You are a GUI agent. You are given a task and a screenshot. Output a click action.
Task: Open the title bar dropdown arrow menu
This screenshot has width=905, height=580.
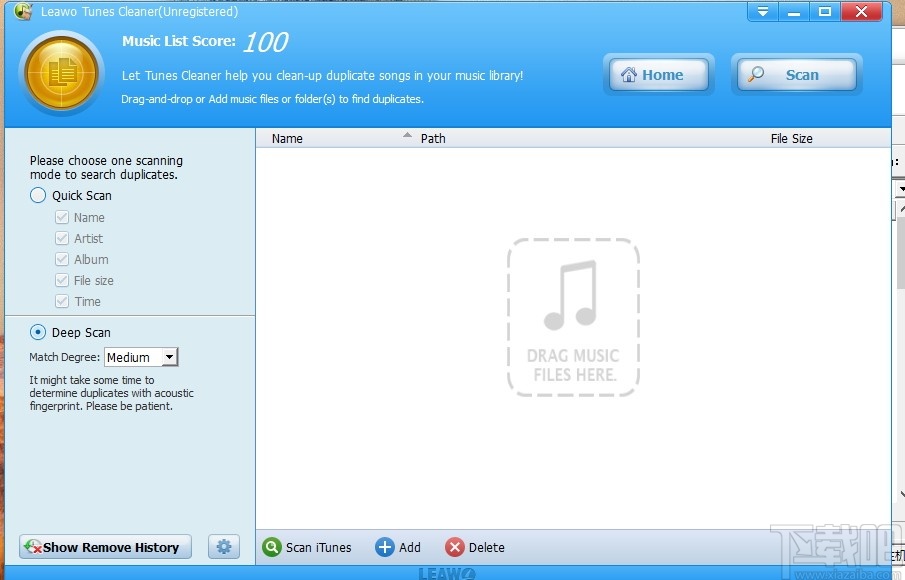click(763, 11)
